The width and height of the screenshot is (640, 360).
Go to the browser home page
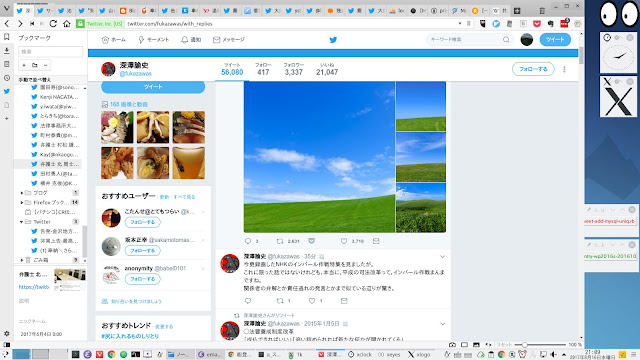[67, 24]
